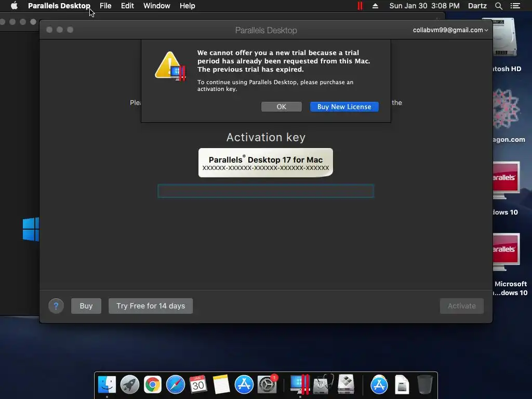
Task: Click the Activate button
Action: point(462,306)
